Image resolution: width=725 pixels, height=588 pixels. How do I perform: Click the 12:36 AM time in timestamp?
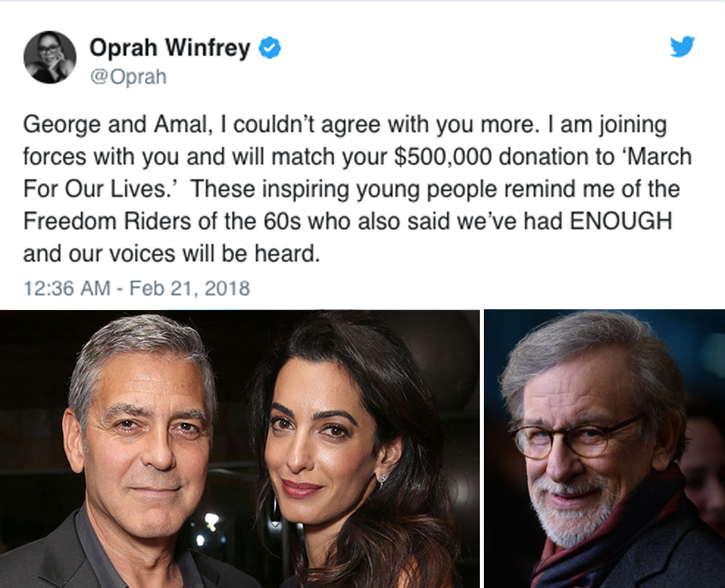(x=67, y=288)
